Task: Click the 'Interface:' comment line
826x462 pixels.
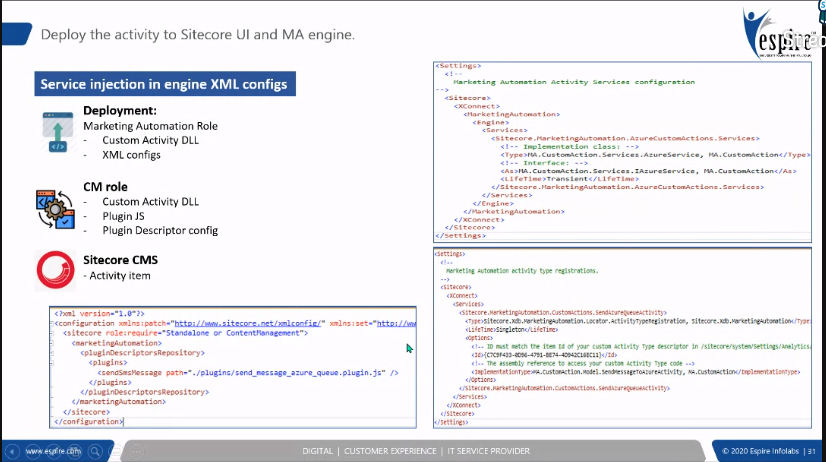Action: point(544,163)
